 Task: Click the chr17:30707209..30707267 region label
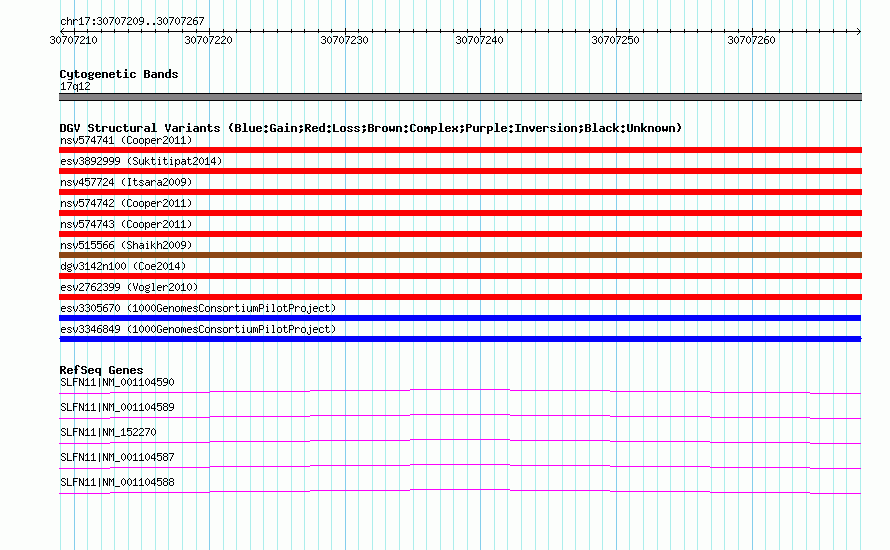132,21
